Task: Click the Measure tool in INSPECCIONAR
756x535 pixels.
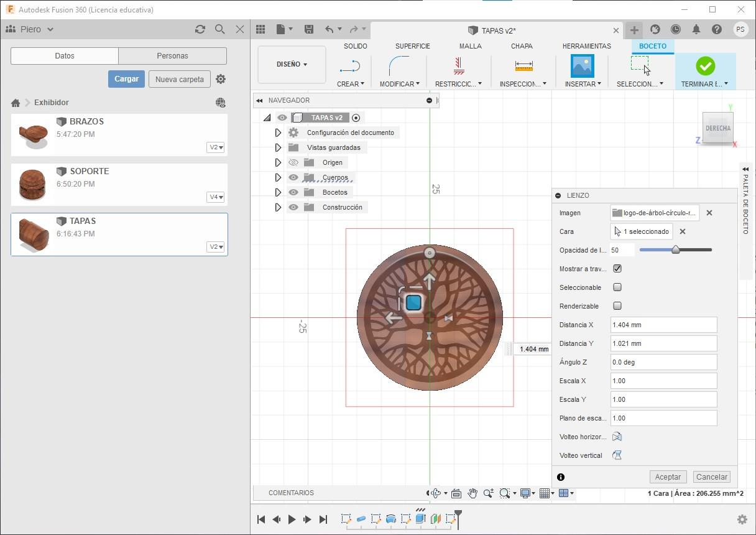Action: (x=523, y=66)
